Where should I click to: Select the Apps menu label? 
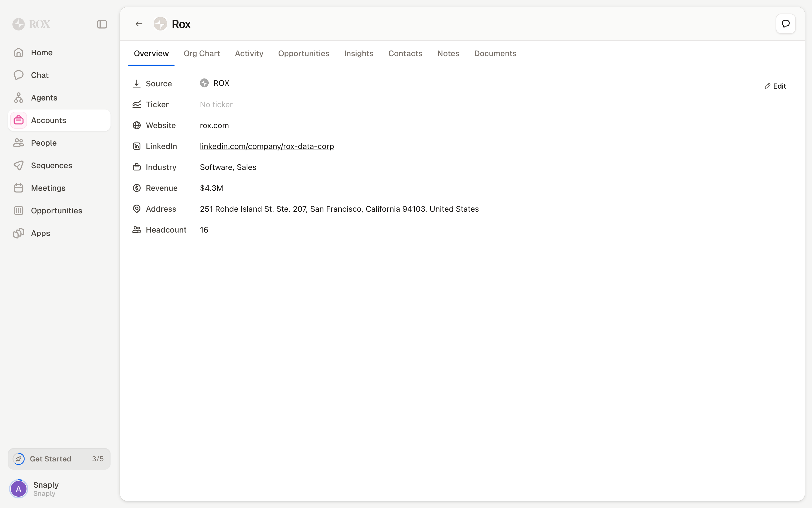coord(41,233)
